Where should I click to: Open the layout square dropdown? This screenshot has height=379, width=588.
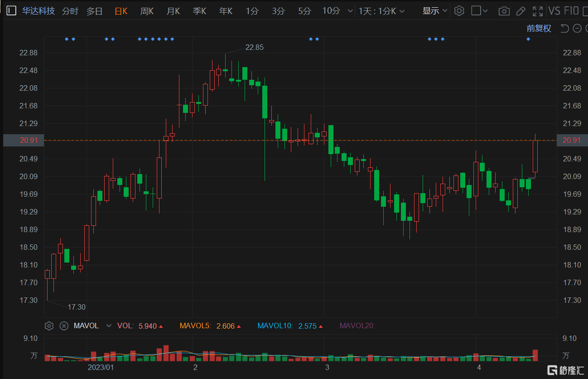point(479,11)
